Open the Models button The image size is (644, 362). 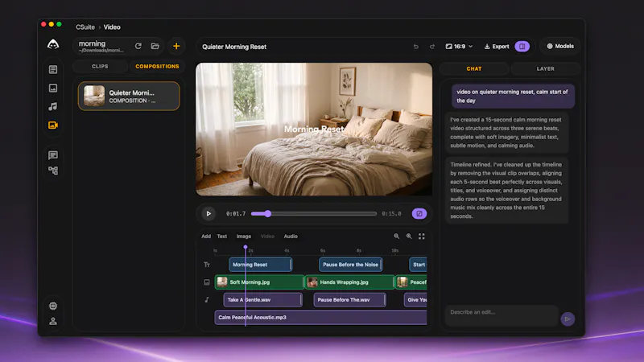point(560,46)
